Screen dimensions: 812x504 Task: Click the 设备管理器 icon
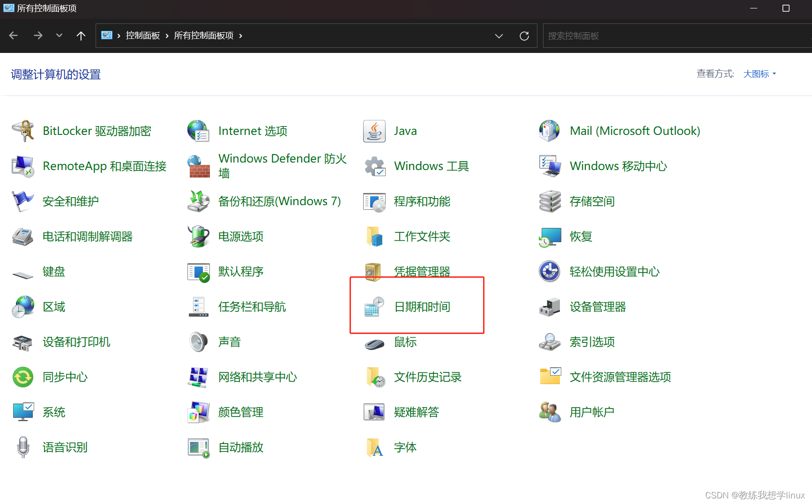(x=550, y=307)
